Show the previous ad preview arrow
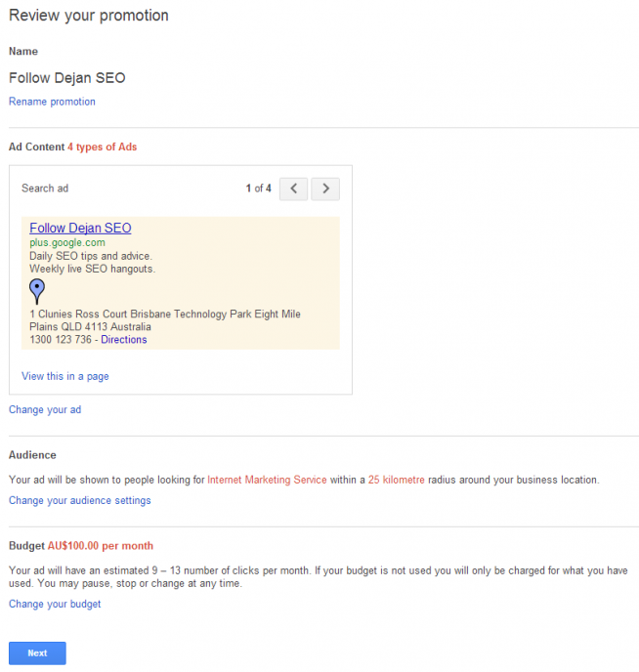The image size is (639, 672). (293, 189)
